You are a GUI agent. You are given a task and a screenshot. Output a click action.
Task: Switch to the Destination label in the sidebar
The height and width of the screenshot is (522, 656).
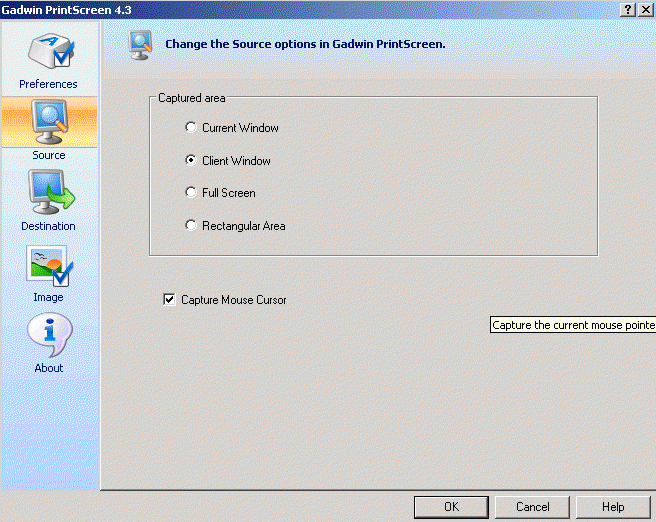[x=49, y=226]
